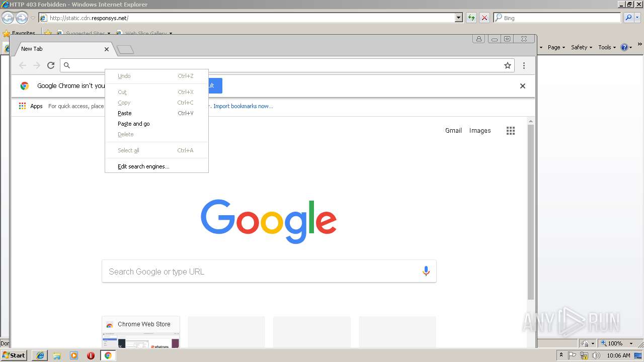Screen dimensions: 644x362
Task: Click the Search Google or type URL box
Action: click(269, 271)
